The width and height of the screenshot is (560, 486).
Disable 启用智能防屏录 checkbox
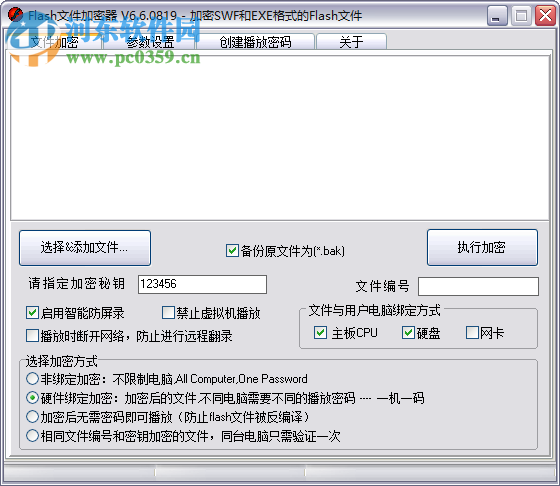point(32,313)
